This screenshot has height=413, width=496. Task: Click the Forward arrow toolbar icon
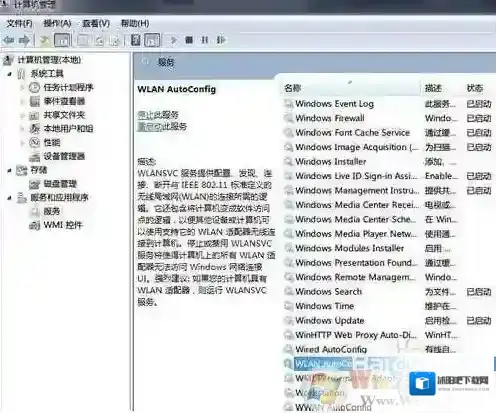click(x=24, y=40)
